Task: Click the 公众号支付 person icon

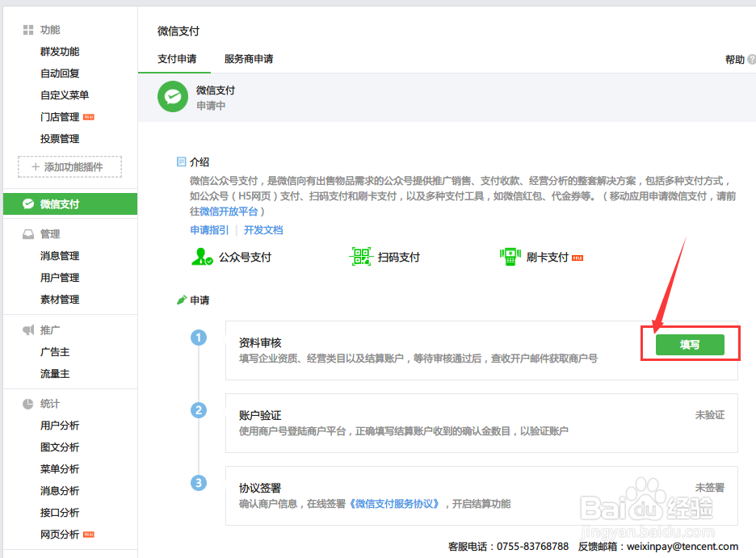Action: 202,257
